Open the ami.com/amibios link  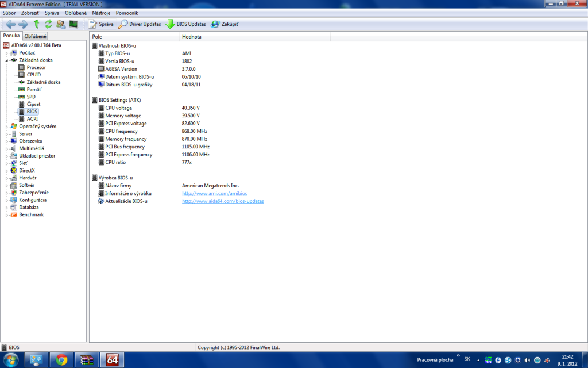point(210,194)
